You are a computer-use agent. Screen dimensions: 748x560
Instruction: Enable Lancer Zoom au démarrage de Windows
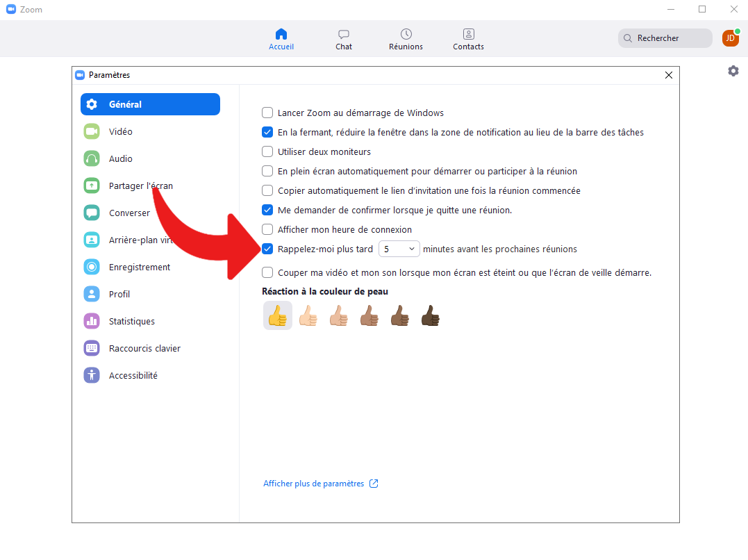click(267, 113)
